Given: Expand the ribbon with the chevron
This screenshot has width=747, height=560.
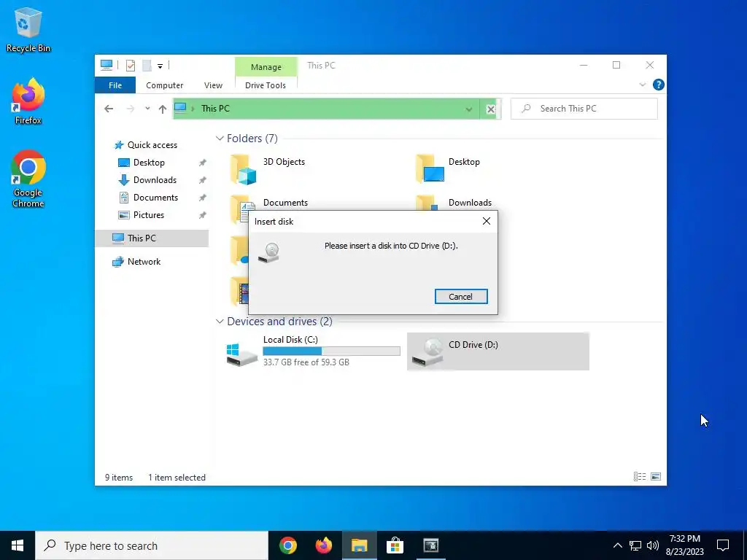Looking at the screenshot, I should 642,85.
